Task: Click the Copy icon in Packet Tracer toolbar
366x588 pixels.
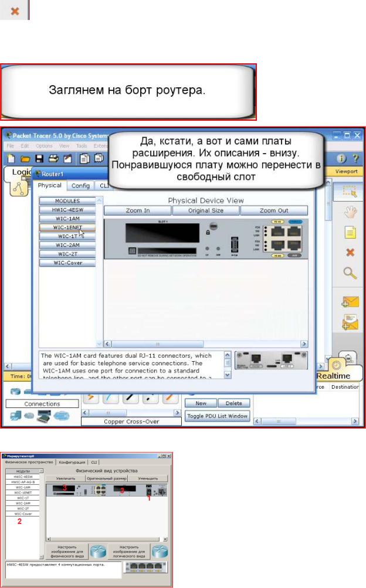Action: click(84, 159)
